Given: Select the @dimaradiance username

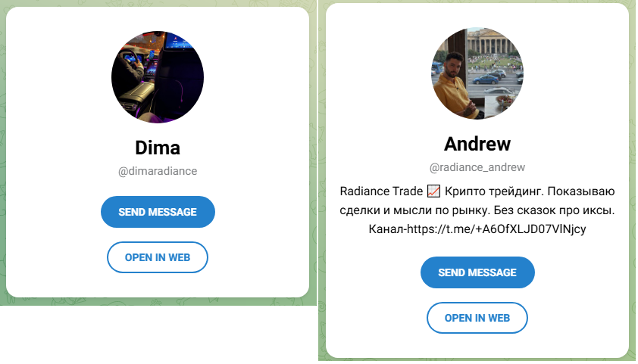Looking at the screenshot, I should tap(158, 171).
